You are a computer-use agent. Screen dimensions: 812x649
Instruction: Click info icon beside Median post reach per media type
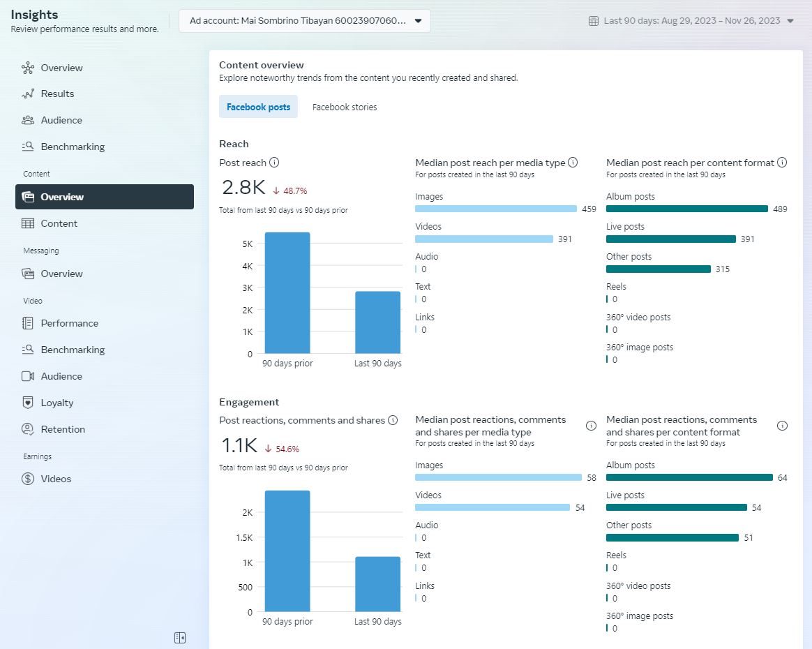coord(573,163)
